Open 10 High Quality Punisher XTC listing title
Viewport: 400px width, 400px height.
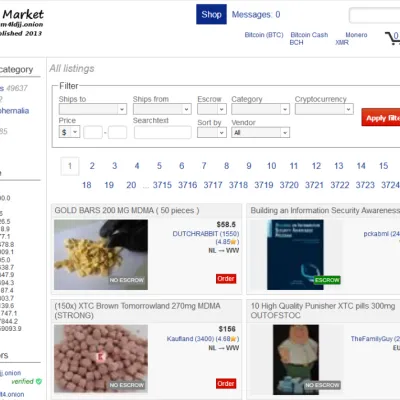[x=323, y=310]
